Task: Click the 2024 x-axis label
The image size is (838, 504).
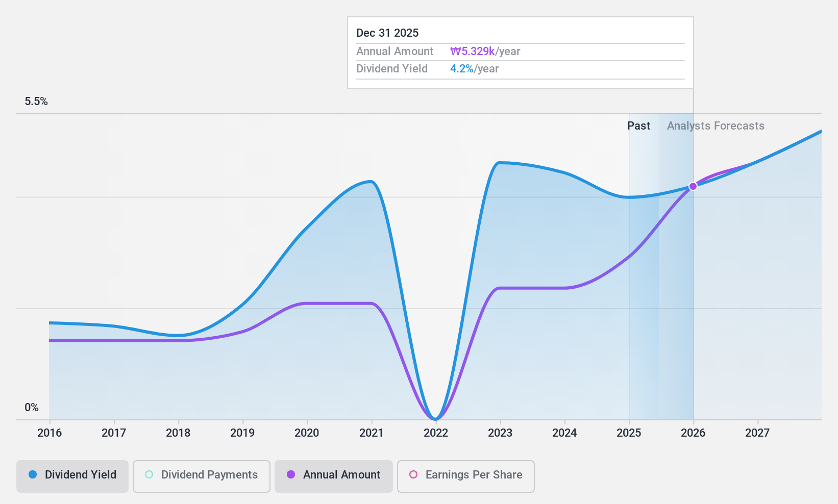Action: [564, 433]
